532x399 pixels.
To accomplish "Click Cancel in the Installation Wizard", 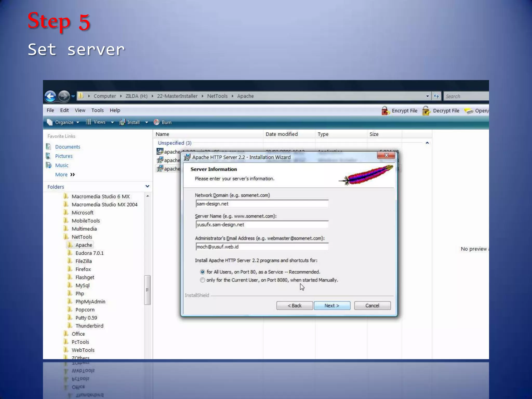I will click(372, 305).
